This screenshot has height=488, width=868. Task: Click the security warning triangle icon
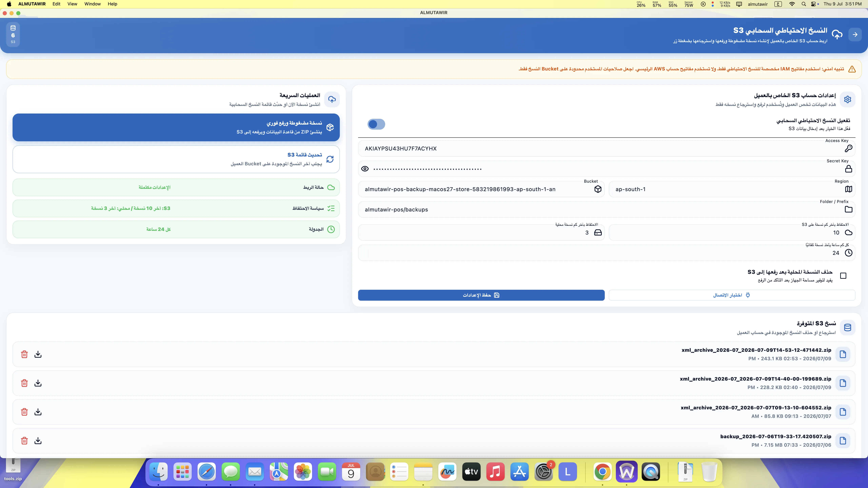[852, 69]
